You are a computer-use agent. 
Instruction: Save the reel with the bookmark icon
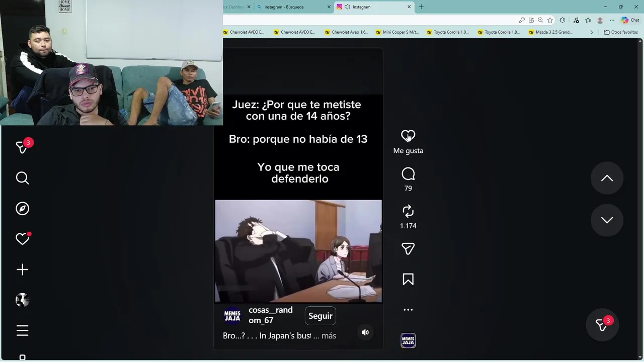pyautogui.click(x=408, y=280)
